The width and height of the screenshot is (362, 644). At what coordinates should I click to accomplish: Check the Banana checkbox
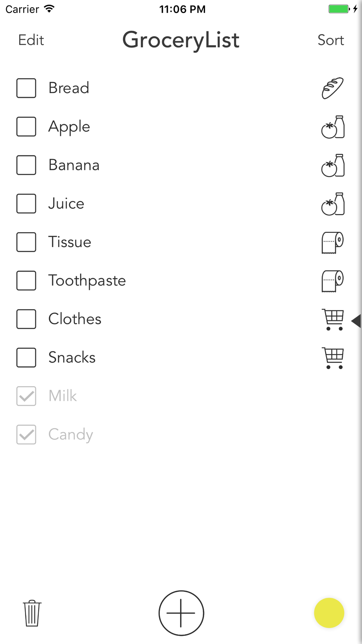pos(26,165)
